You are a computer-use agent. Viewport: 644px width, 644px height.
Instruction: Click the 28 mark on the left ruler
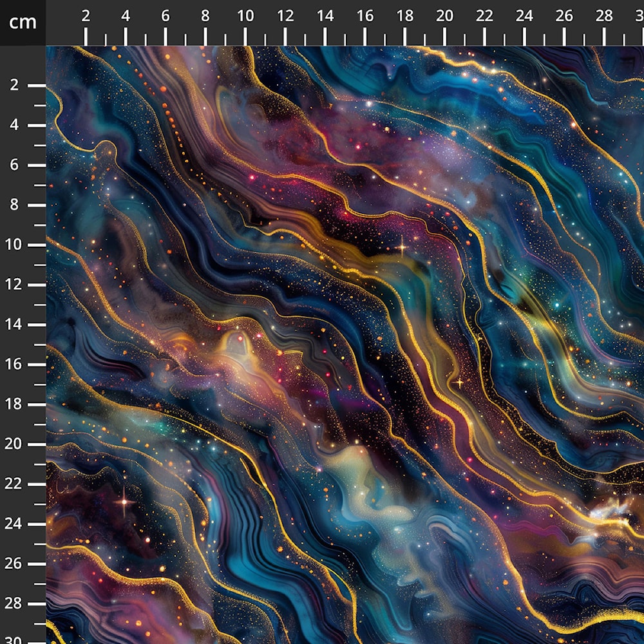point(15,604)
